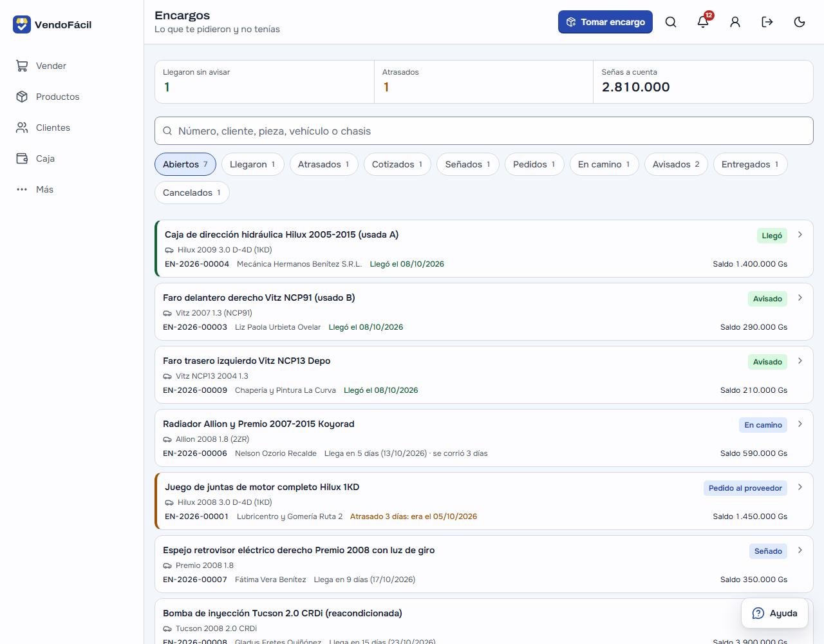Open Productos in the sidebar
The width and height of the screenshot is (824, 644).
pos(72,97)
